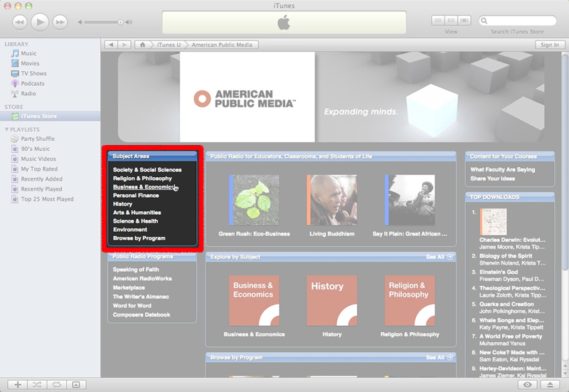This screenshot has height=392, width=569.
Task: Open What Faculty Are Saying link
Action: coord(503,169)
